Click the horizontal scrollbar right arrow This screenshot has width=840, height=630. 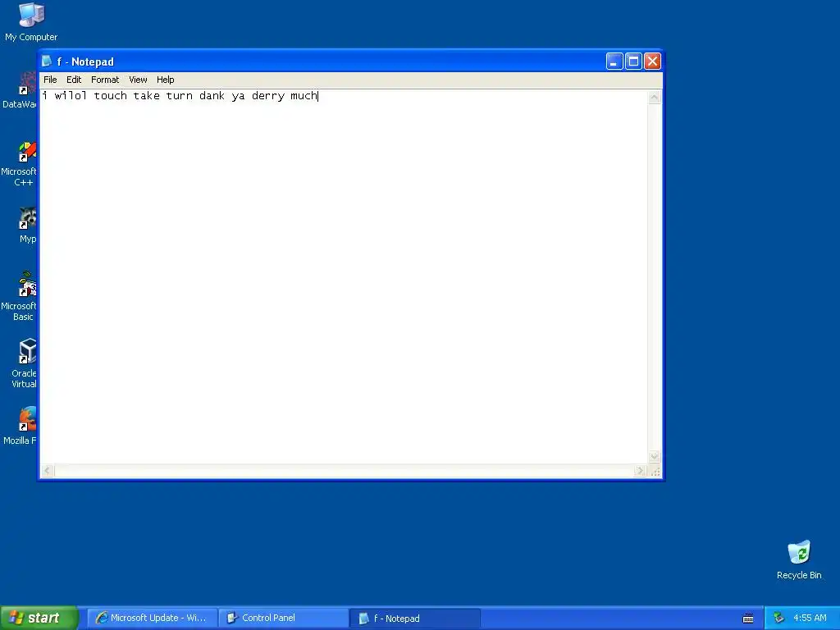click(x=640, y=470)
